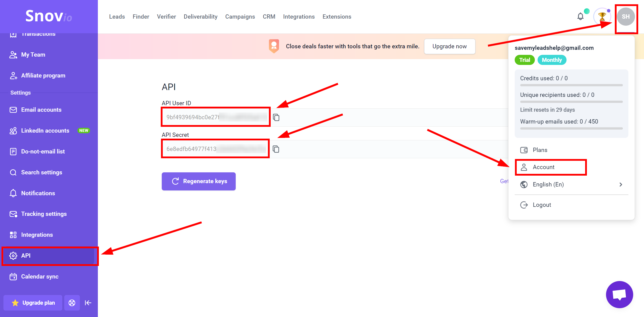This screenshot has width=644, height=317.
Task: Open the notifications bell icon
Action: [580, 17]
